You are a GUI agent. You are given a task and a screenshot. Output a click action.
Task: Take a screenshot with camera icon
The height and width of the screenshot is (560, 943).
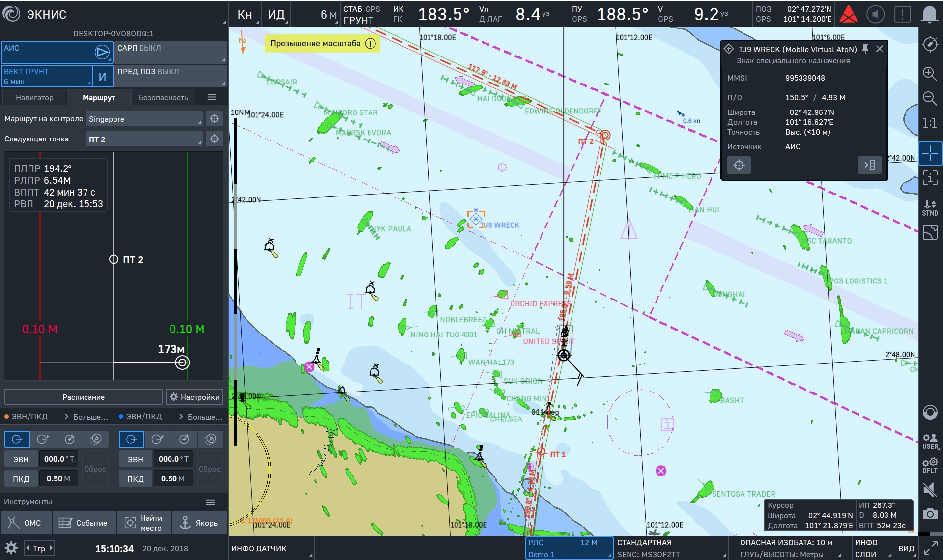coord(929,514)
